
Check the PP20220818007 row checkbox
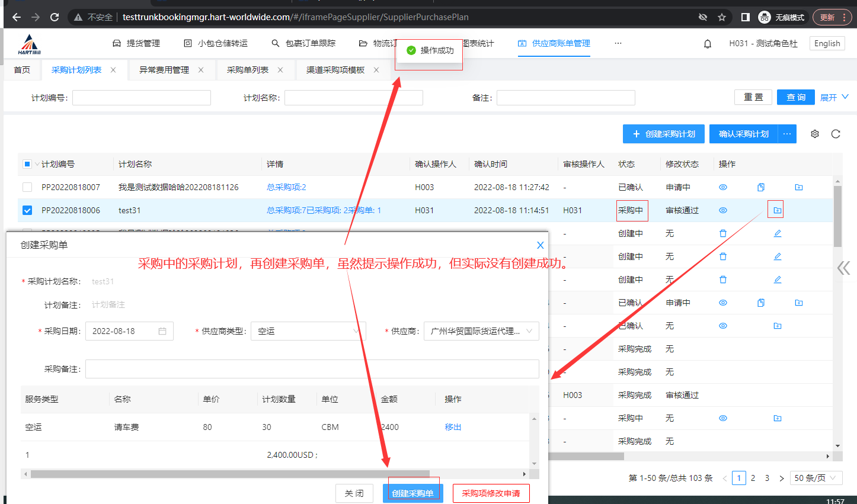click(x=27, y=187)
